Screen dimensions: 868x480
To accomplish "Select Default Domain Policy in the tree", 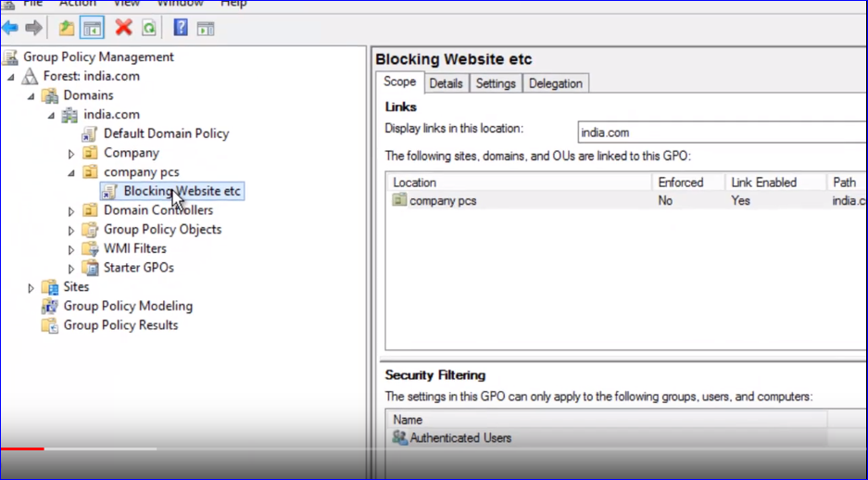I will pyautogui.click(x=166, y=133).
